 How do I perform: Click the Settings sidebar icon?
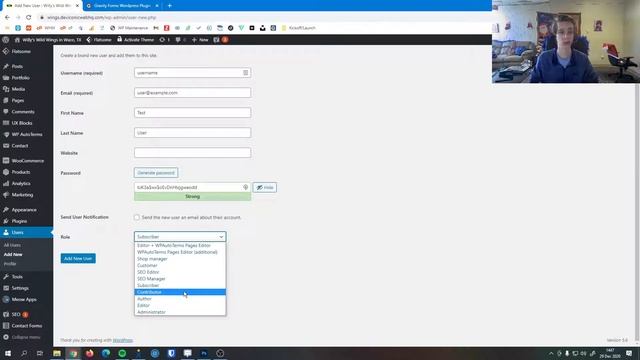tap(6, 288)
